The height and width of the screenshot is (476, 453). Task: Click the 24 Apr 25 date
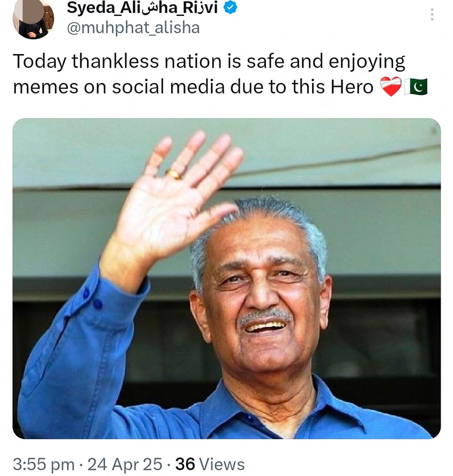pos(125,465)
